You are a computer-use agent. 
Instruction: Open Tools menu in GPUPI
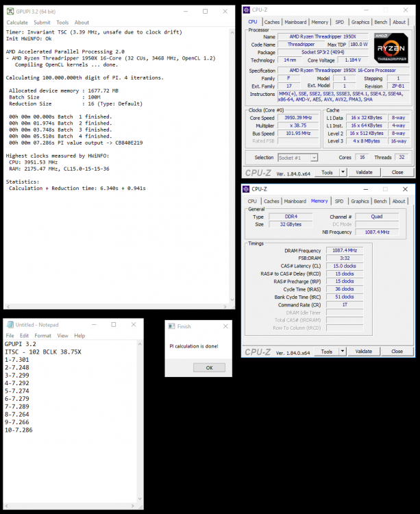[x=62, y=23]
